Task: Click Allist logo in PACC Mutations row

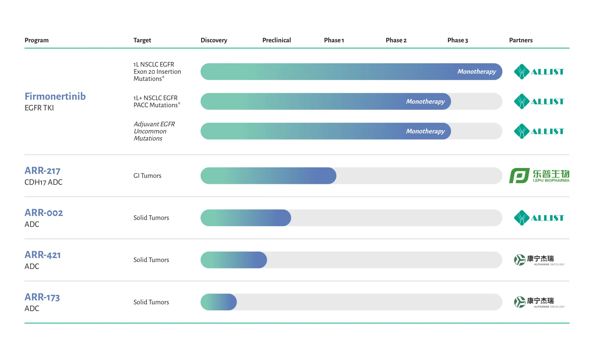Action: tap(539, 101)
